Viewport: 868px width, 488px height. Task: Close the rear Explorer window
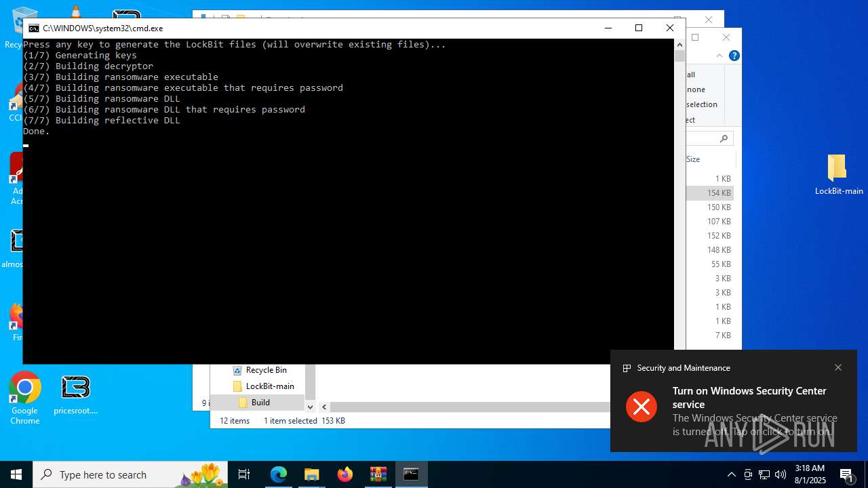[x=709, y=20]
